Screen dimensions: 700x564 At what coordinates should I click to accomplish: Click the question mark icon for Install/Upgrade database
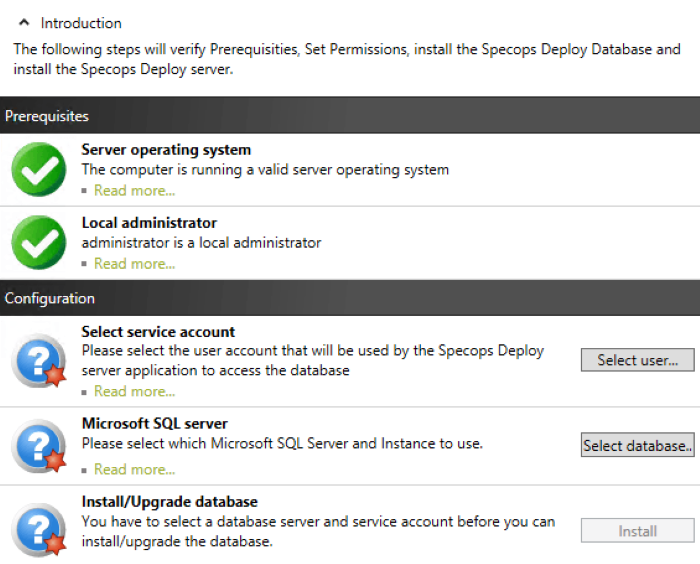(39, 530)
